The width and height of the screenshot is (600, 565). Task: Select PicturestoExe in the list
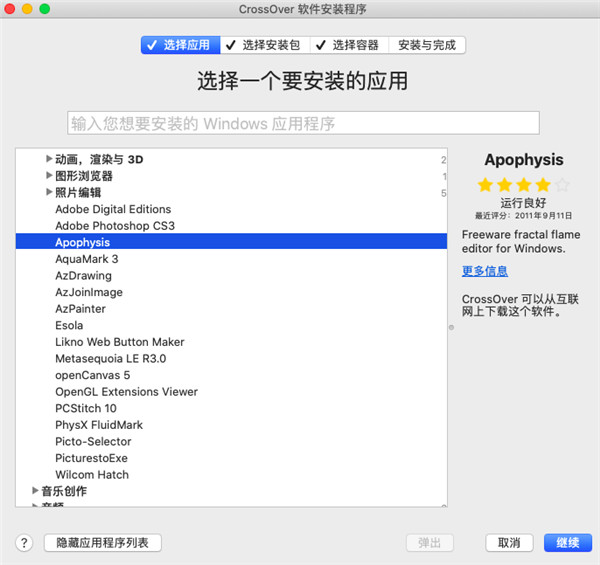tap(231, 458)
